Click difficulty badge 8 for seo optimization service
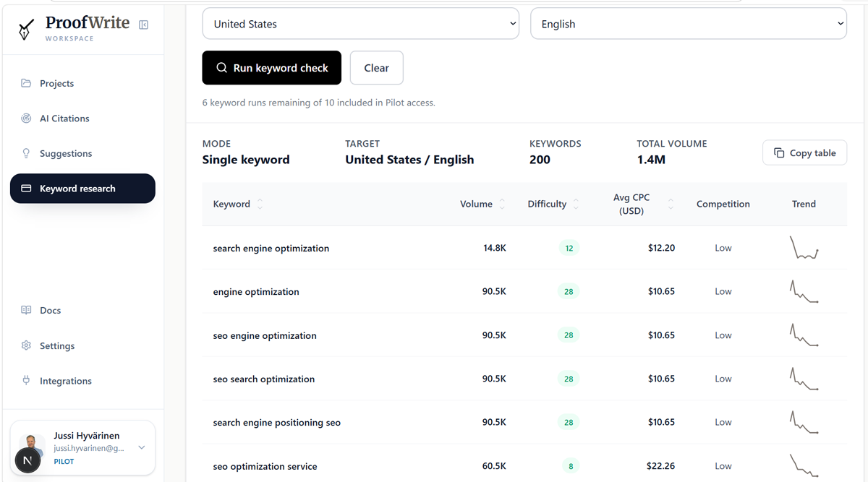The width and height of the screenshot is (868, 482). (570, 466)
